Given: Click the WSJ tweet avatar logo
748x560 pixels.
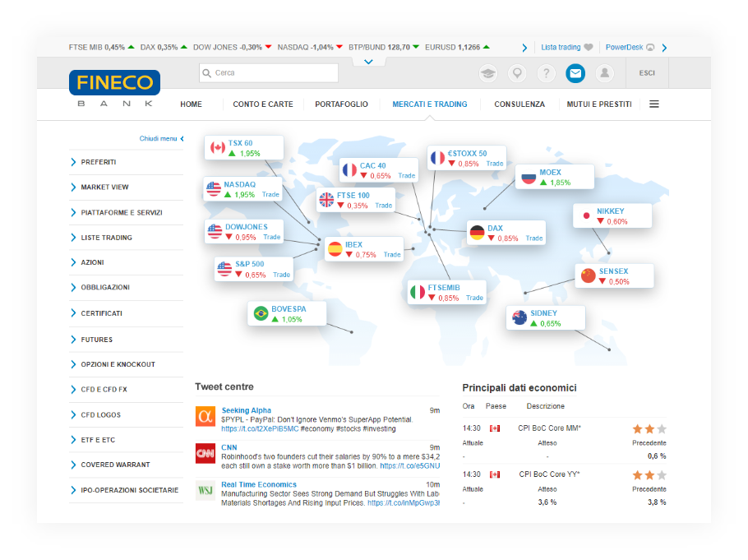Looking at the screenshot, I should click(205, 490).
